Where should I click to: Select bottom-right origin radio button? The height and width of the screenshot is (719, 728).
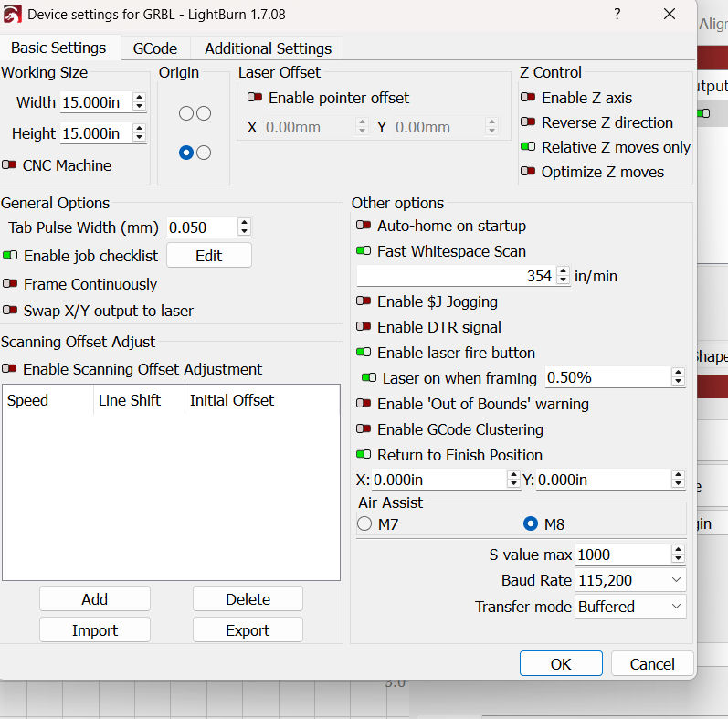pyautogui.click(x=204, y=153)
